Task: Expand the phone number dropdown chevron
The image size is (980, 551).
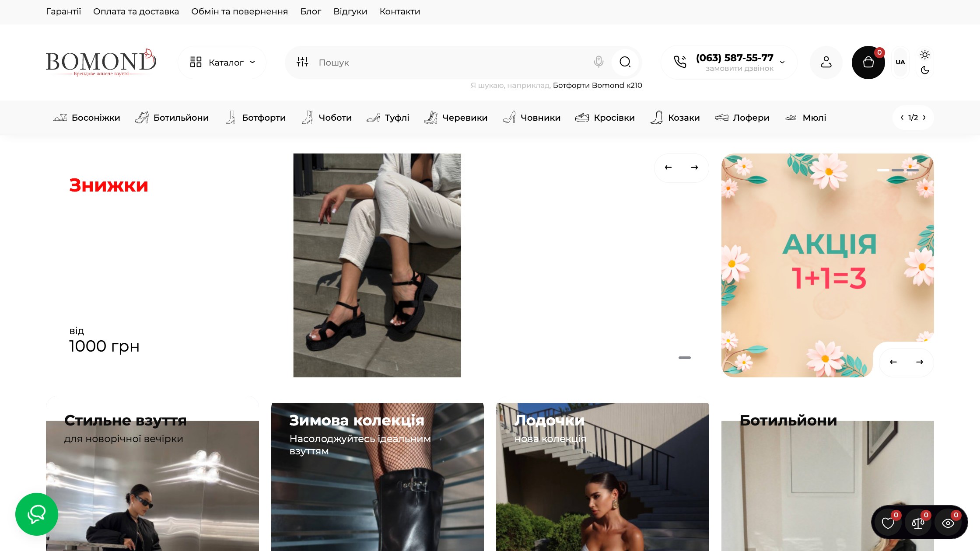Action: click(782, 62)
